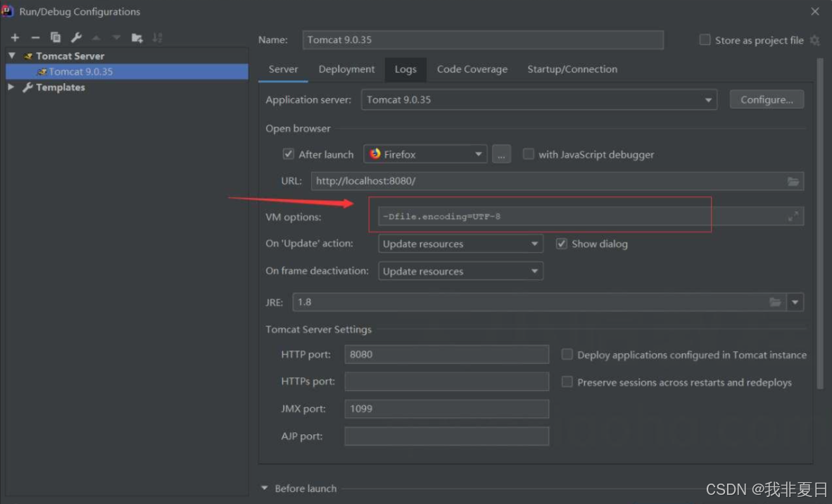Expand the VM options field icon
The height and width of the screenshot is (504, 832).
coord(793,217)
